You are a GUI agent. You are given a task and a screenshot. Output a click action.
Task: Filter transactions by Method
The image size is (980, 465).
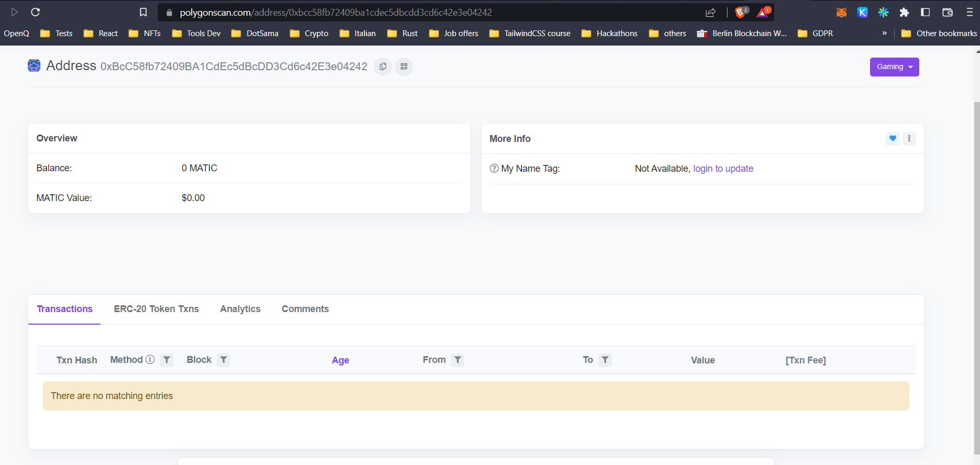coord(166,360)
